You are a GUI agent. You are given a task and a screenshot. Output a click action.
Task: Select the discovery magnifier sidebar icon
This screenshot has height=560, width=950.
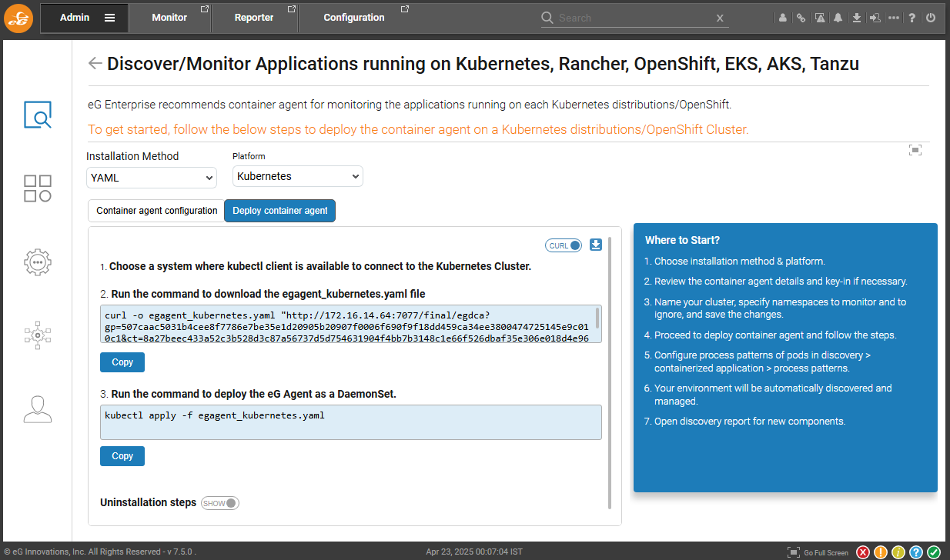(38, 115)
